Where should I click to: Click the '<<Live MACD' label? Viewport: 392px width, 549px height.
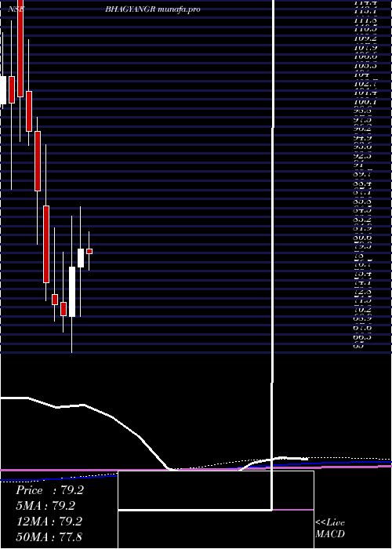coord(330,529)
